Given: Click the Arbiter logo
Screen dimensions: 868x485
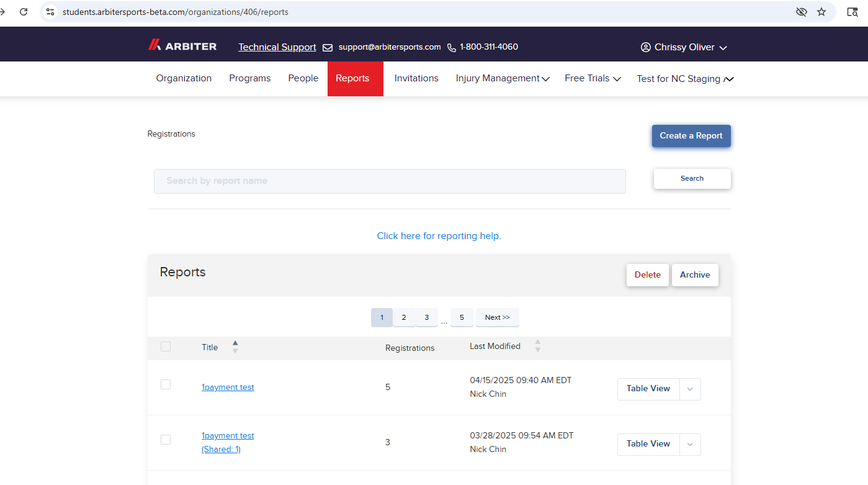Looking at the screenshot, I should [x=182, y=46].
